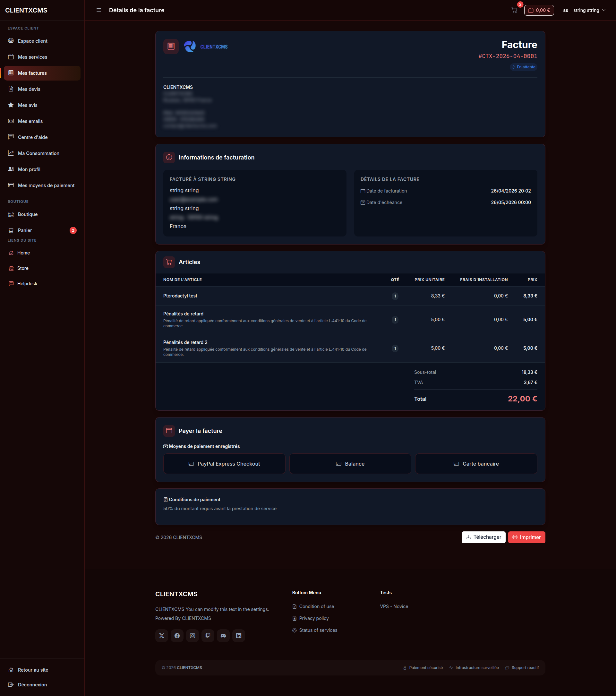Open the 0,00 € wallet balance button
This screenshot has height=696, width=616.
539,10
